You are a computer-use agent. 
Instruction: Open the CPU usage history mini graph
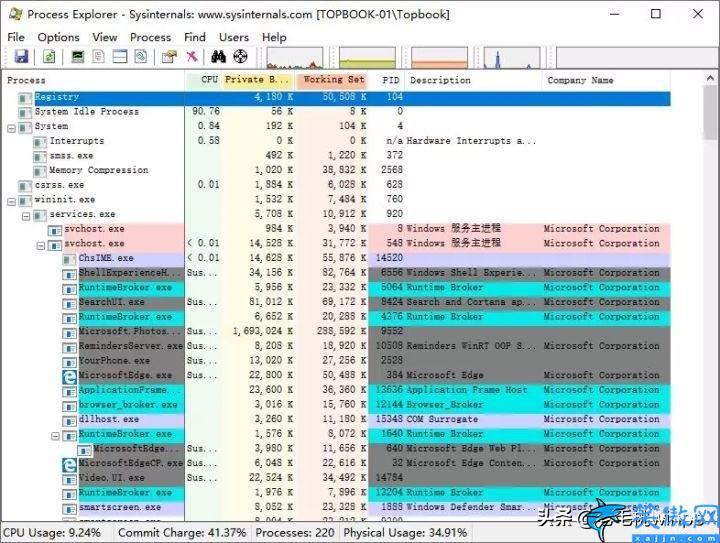[295, 58]
